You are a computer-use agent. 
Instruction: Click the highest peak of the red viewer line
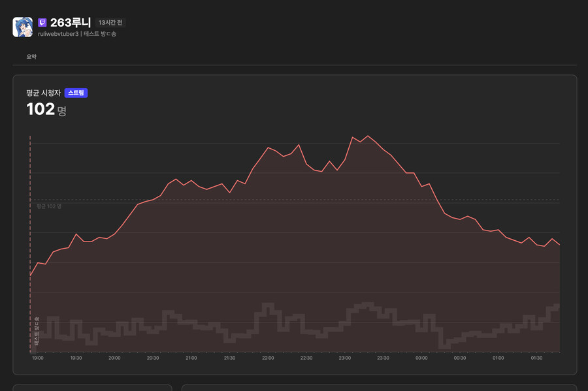tap(368, 136)
